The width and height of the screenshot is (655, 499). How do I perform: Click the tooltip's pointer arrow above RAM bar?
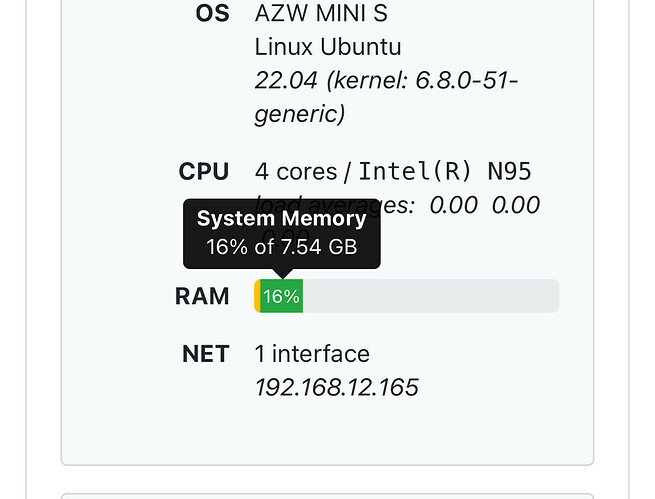click(282, 273)
